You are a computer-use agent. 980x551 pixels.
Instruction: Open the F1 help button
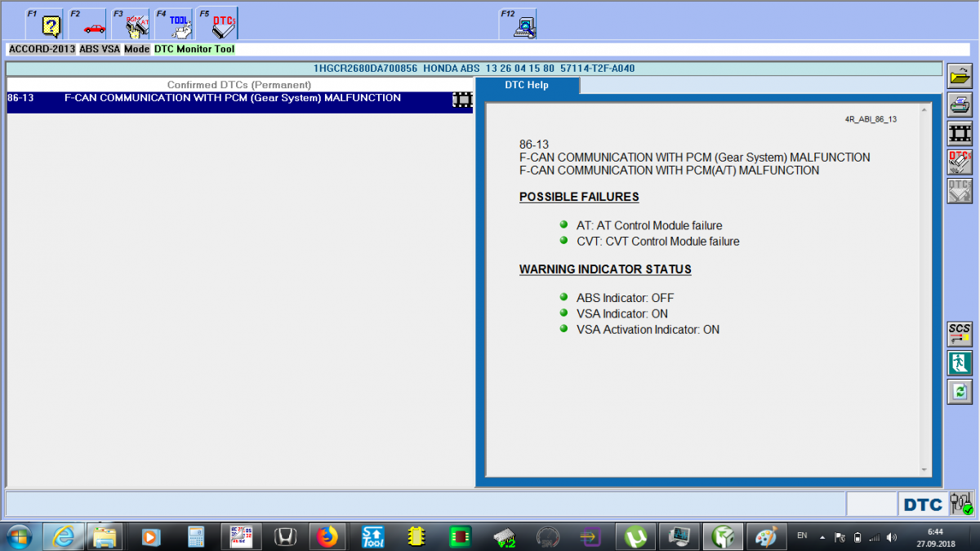click(44, 24)
